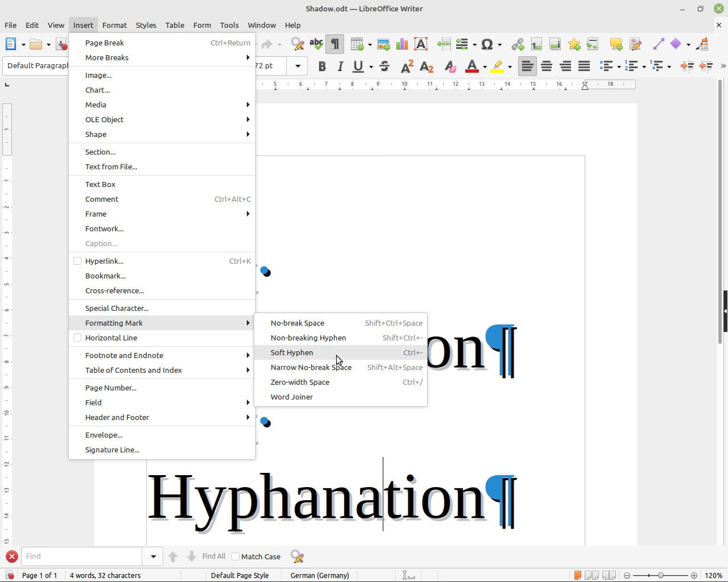Click Clear Direct Formatting icon

(450, 66)
